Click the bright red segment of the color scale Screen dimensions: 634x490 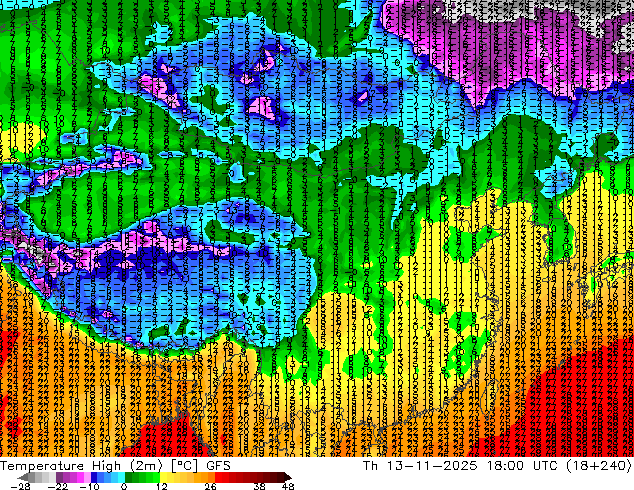click(218, 477)
